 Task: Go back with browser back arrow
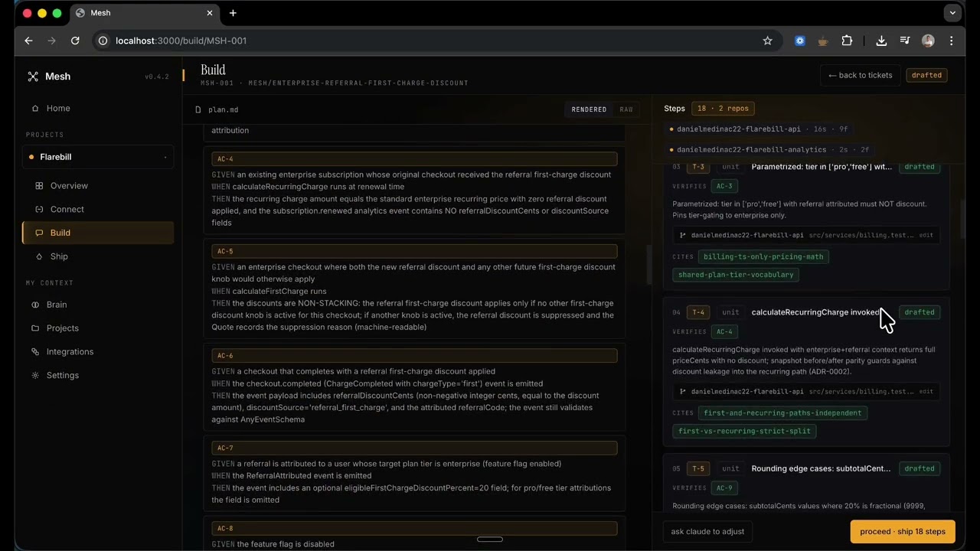coord(28,41)
